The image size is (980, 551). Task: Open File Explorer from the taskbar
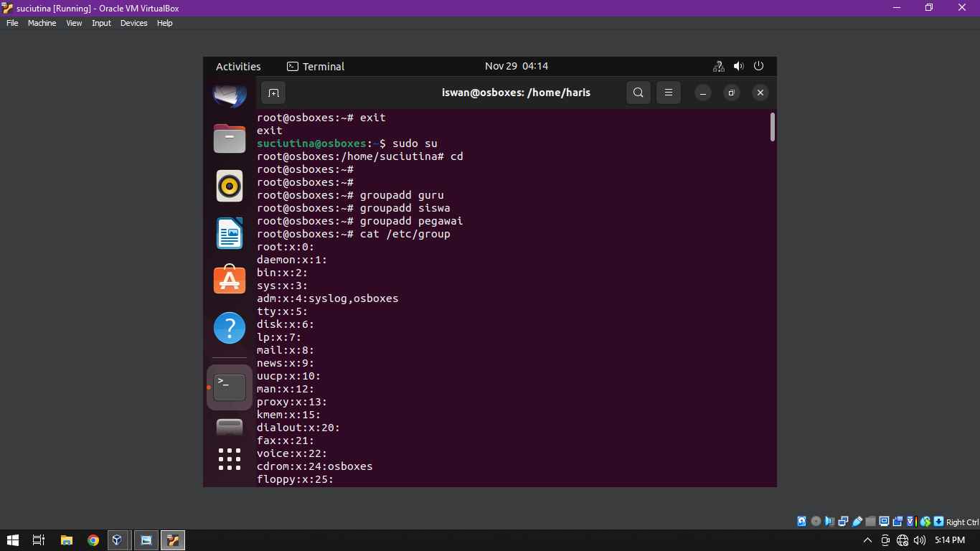coord(66,540)
